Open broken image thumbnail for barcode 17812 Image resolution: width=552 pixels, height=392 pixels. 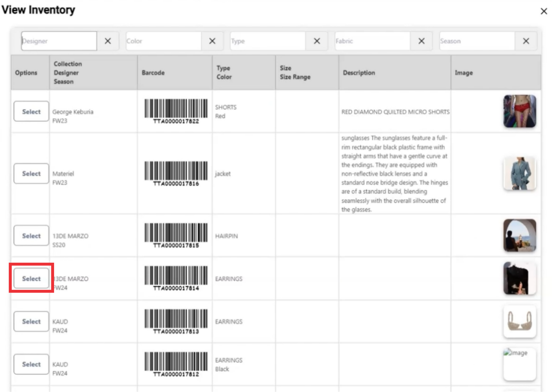coord(520,364)
